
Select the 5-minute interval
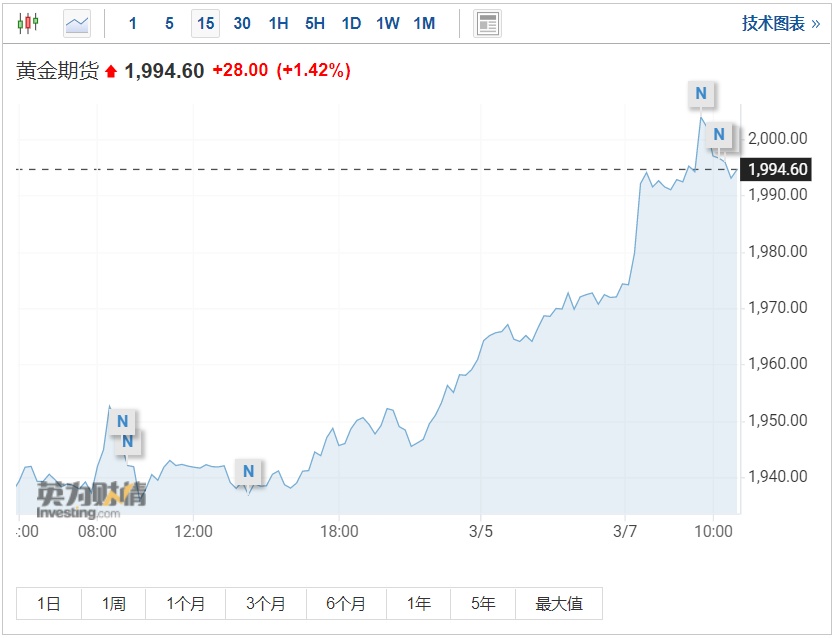pos(169,23)
